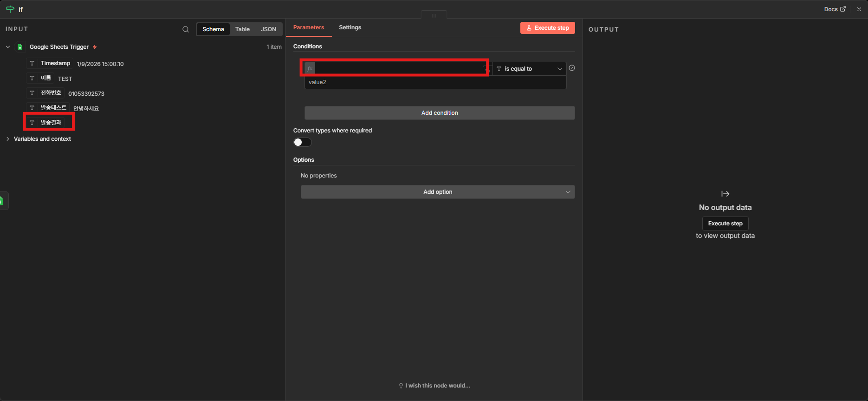The image size is (868, 401).
Task: Switch input view to Table
Action: (x=242, y=29)
